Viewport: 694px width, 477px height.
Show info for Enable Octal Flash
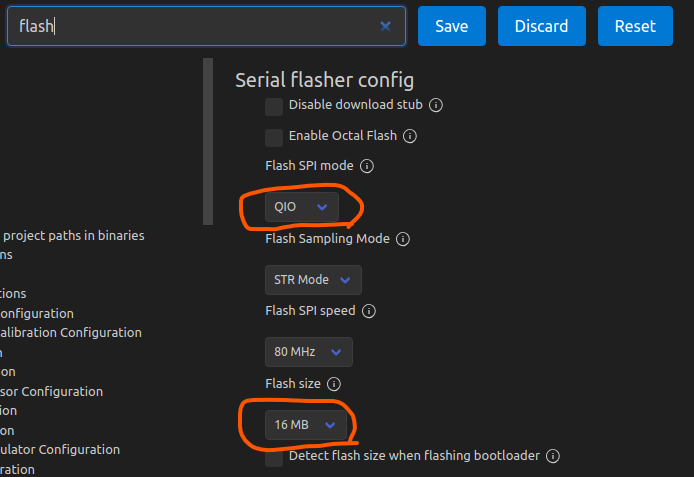[x=410, y=136]
